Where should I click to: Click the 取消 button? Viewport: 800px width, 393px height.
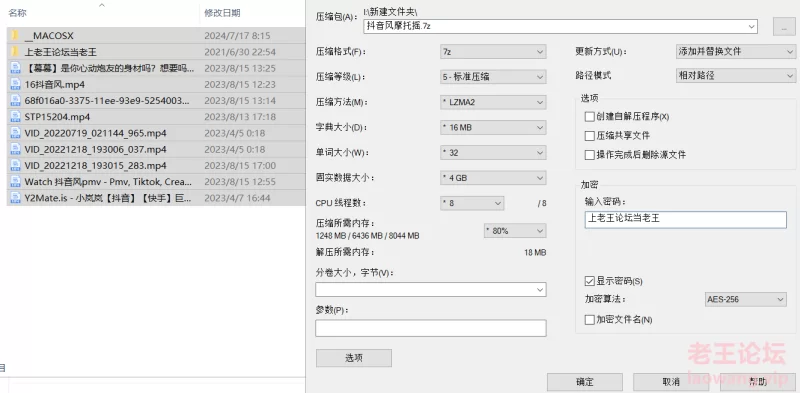tap(671, 382)
